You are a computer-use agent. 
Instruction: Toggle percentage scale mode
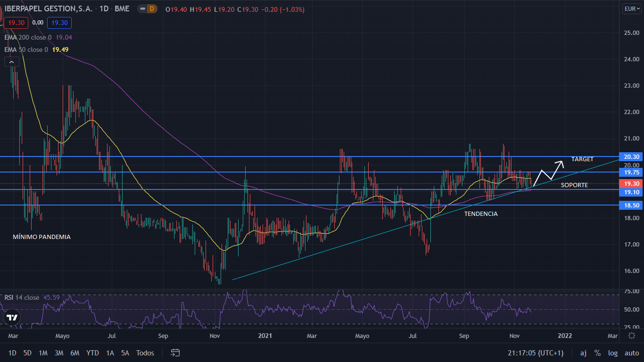[597, 353]
